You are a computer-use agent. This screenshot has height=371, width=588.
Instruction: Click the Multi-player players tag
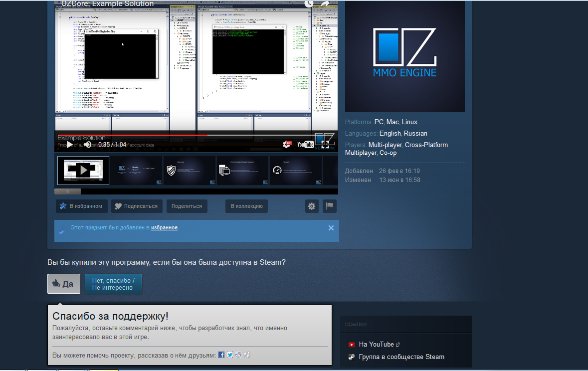(x=385, y=145)
